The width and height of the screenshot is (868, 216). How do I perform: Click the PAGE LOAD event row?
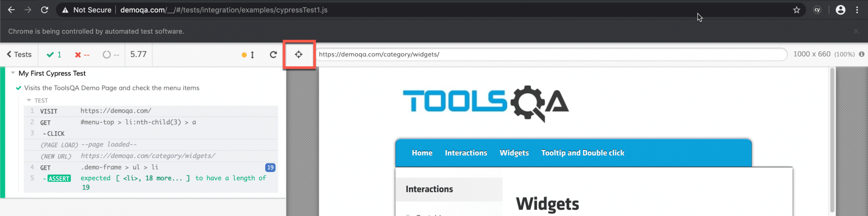pyautogui.click(x=151, y=144)
